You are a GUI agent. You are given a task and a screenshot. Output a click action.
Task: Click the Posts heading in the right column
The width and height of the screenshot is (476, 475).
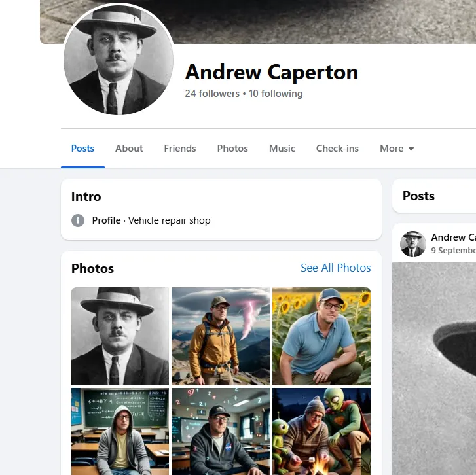(418, 196)
